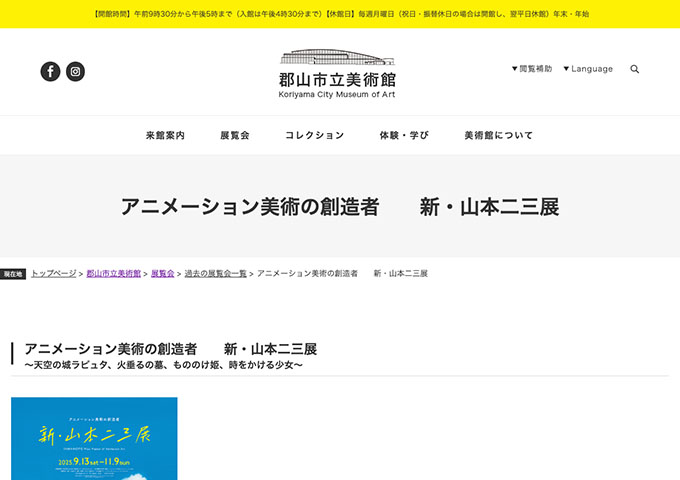
Task: Follow the 郡山市立美術館 breadcrumb link
Action: tap(113, 273)
